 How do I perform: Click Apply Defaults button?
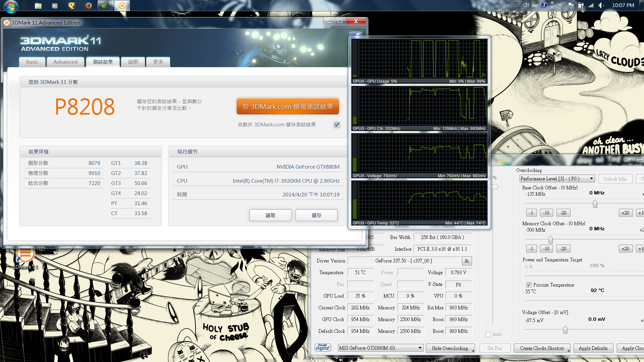(593, 348)
